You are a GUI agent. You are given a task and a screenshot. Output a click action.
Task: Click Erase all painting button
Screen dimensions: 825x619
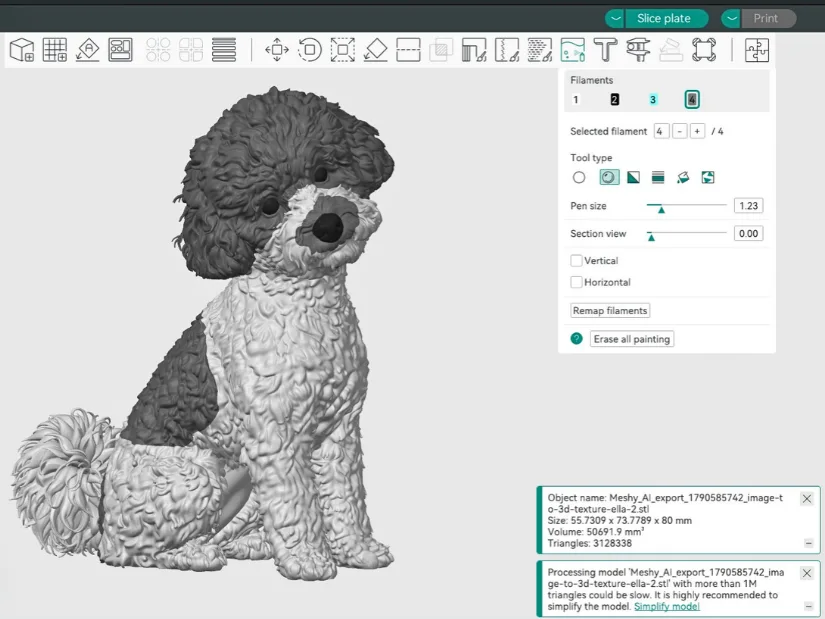point(632,339)
